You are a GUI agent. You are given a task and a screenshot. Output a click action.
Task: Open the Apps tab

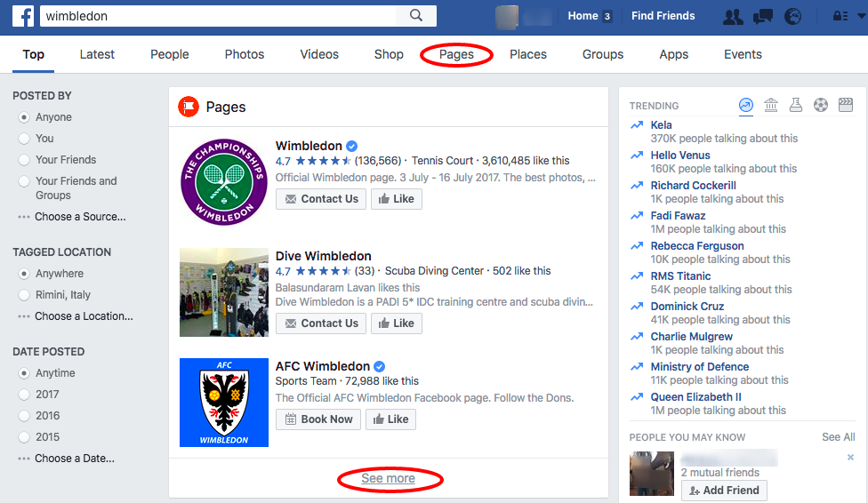[674, 54]
